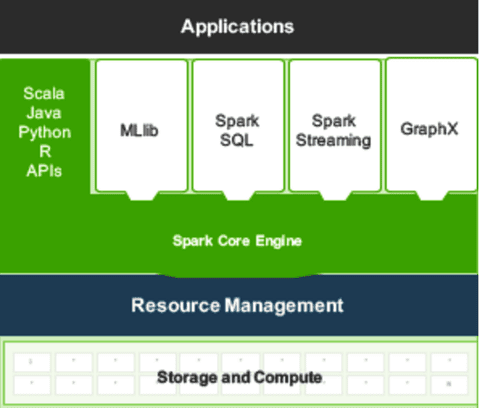
Task: Click connector notch beneath GraphX box
Action: tap(431, 196)
